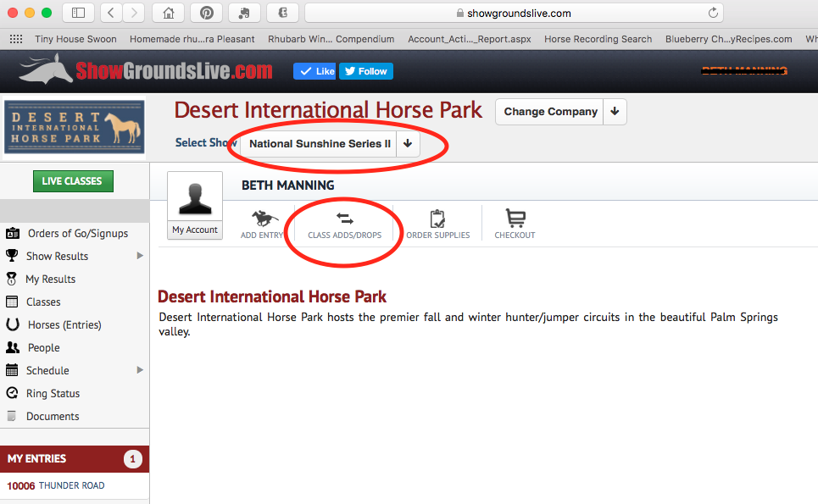The height and width of the screenshot is (504, 818).
Task: Click Documents page icon
Action: point(12,416)
